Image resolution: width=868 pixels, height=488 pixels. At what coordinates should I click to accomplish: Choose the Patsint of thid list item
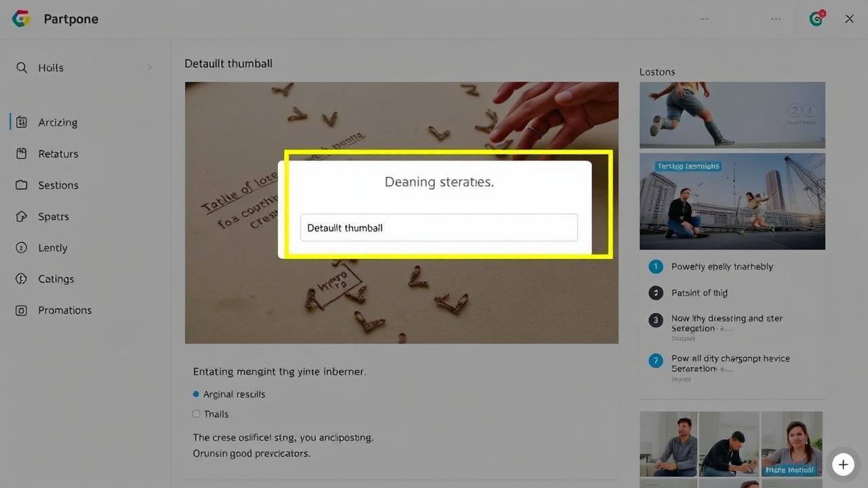[x=698, y=293]
